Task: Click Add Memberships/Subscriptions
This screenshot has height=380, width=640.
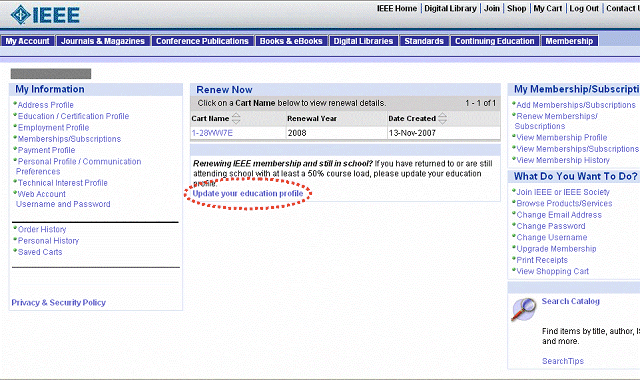Action: tap(576, 105)
